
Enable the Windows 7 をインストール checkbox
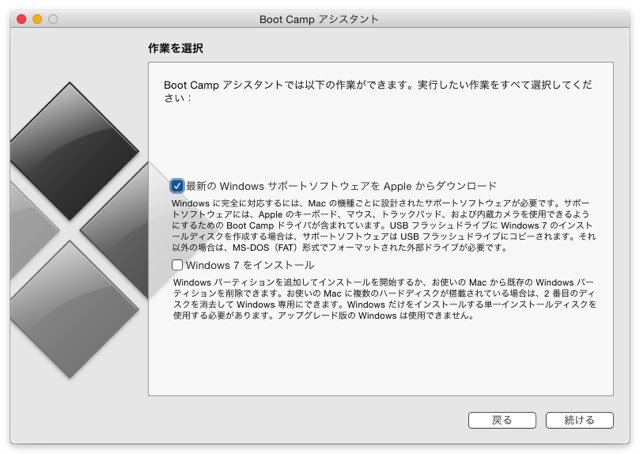(x=177, y=265)
